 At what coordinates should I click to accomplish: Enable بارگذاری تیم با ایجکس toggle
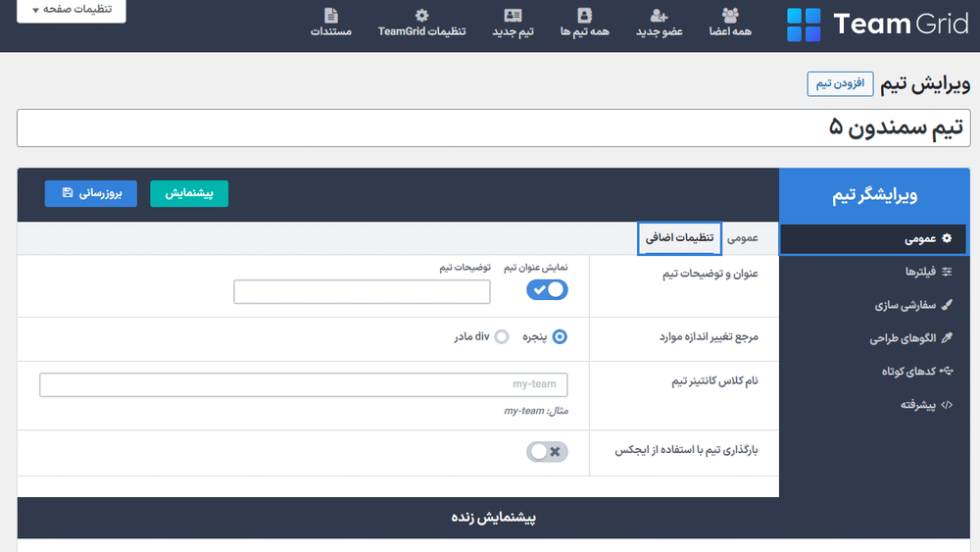click(x=547, y=451)
